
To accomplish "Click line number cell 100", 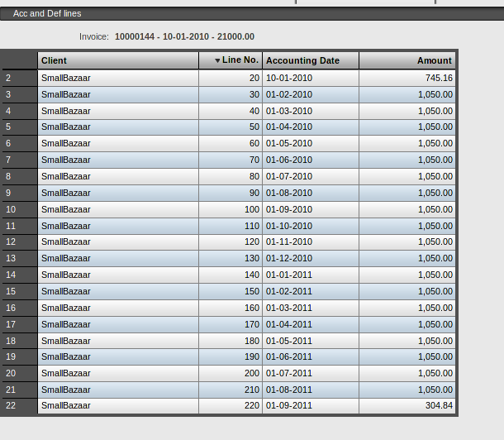I will pyautogui.click(x=231, y=209).
